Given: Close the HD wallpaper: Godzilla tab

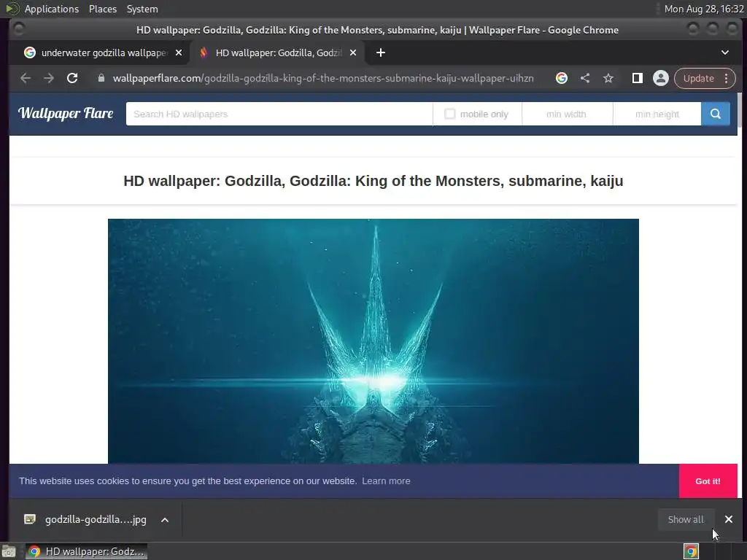Looking at the screenshot, I should click(x=353, y=52).
